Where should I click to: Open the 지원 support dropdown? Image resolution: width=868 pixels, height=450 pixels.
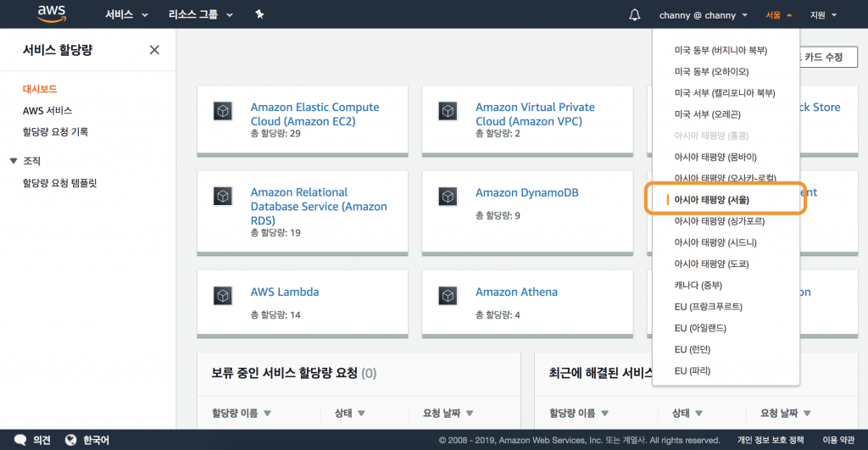tap(823, 15)
